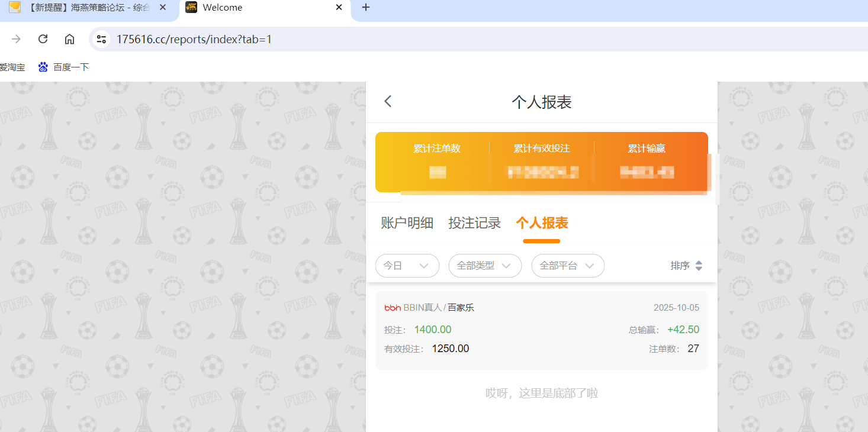Open the 全部类型 type dropdown
Image resolution: width=868 pixels, height=432 pixels.
[484, 266]
